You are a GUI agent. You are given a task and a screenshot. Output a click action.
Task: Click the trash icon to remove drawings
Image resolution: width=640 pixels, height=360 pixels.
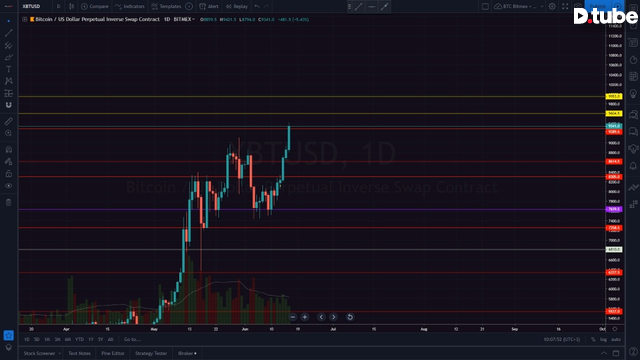(9, 202)
